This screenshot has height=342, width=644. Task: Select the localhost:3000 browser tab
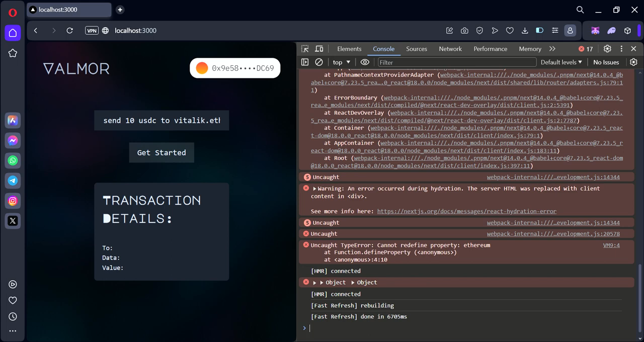click(x=69, y=10)
